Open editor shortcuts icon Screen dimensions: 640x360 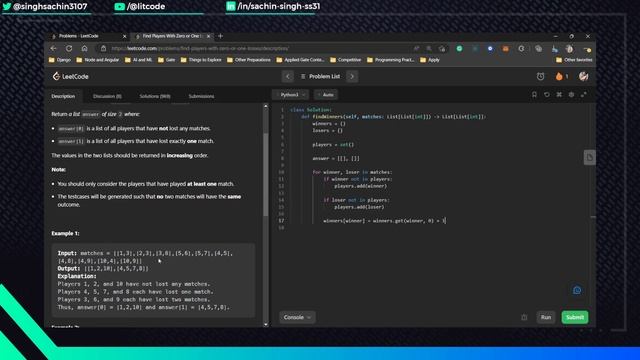click(559, 95)
